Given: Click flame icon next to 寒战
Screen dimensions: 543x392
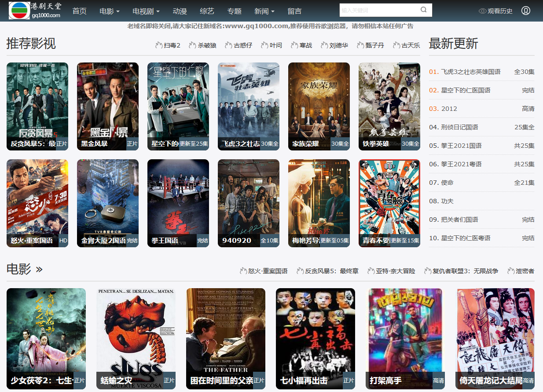Looking at the screenshot, I should pos(294,45).
